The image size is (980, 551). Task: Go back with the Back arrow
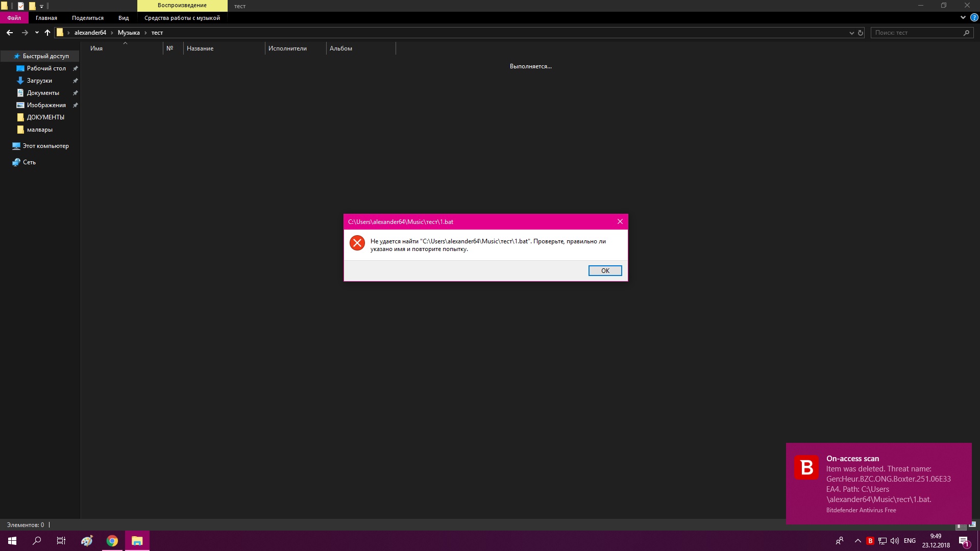click(x=10, y=33)
